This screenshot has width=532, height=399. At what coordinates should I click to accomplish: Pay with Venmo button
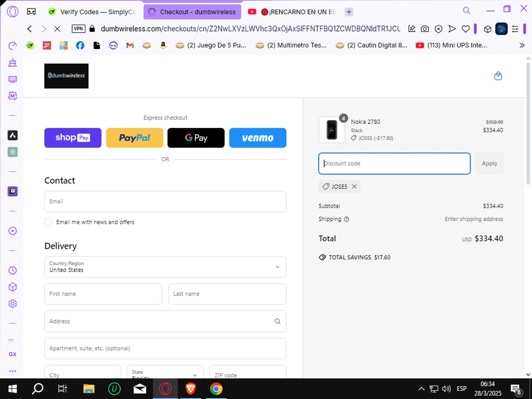(x=258, y=138)
